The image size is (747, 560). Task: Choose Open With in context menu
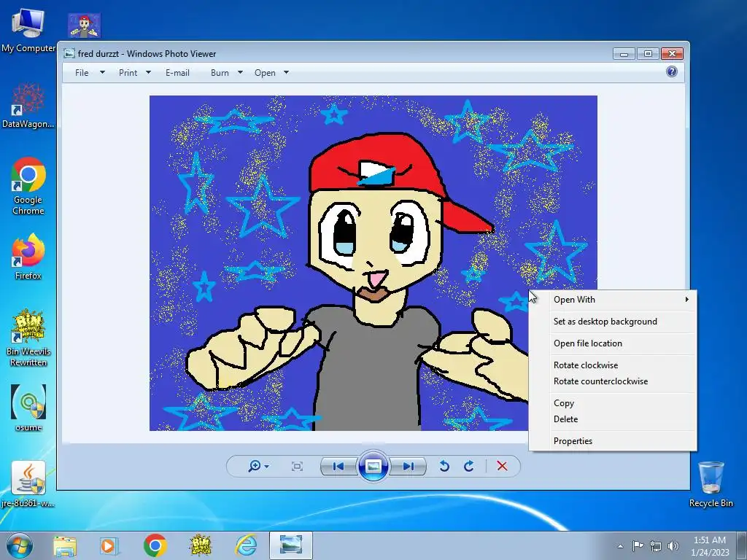613,300
